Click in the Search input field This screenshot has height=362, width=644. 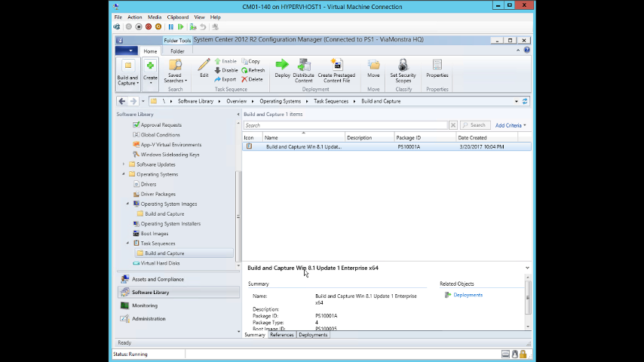click(x=345, y=125)
